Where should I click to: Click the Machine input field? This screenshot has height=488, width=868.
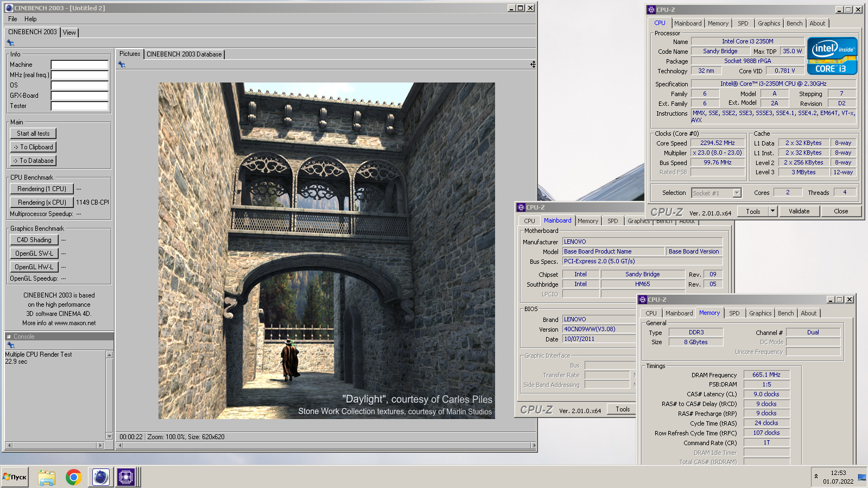point(80,65)
